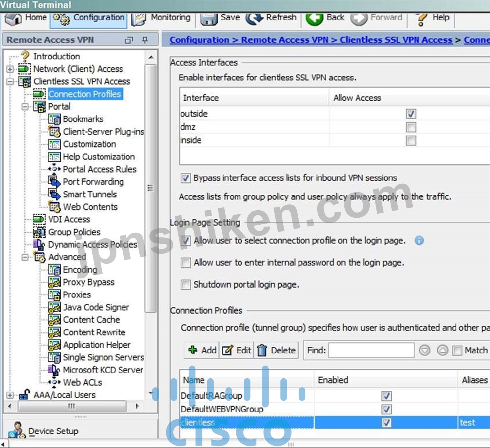Click the tree horizontal scrollbar thumb

[72, 406]
